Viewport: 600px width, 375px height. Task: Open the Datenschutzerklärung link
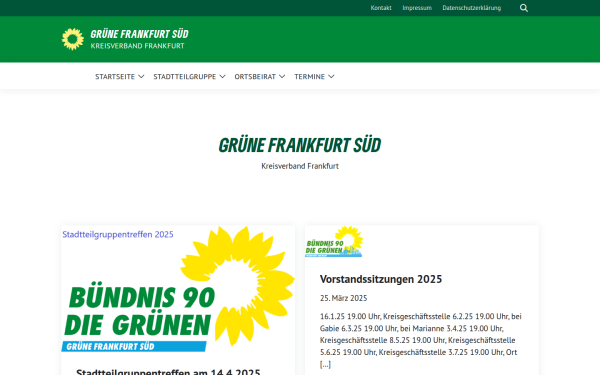point(471,8)
